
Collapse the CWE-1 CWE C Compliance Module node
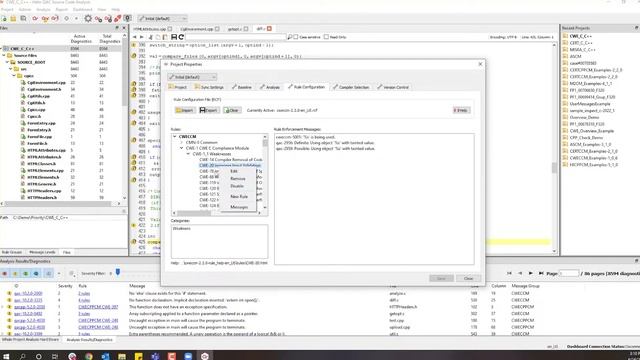182,148
